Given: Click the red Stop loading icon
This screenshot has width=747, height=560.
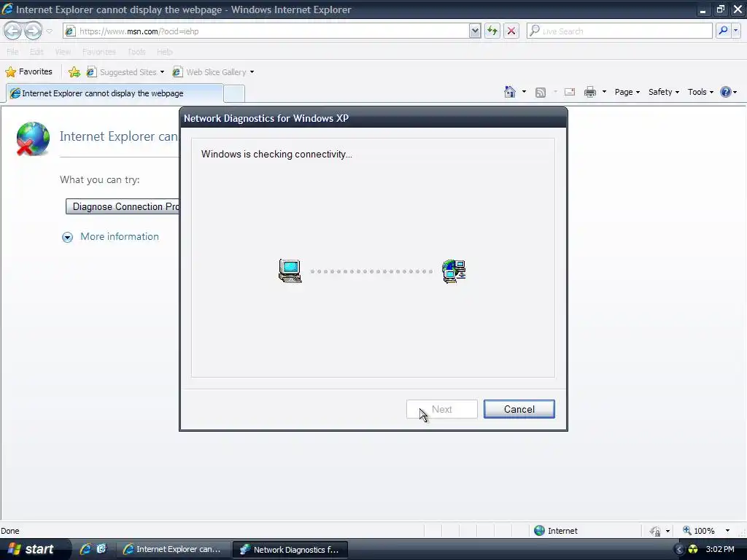Looking at the screenshot, I should (511, 31).
